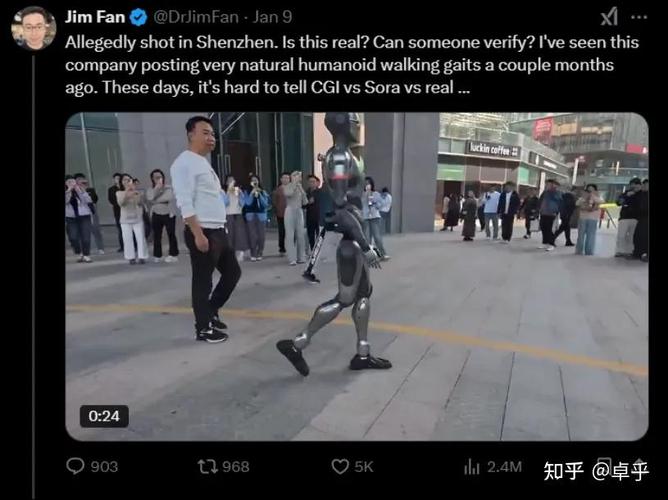Open the three-dot more options menu
668x500 pixels.
pos(639,17)
